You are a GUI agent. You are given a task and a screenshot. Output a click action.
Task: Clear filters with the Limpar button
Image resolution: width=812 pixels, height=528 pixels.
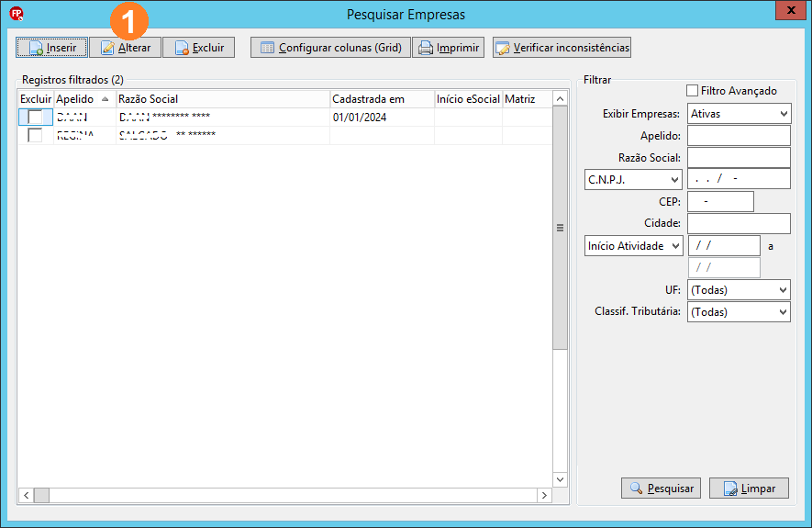tap(749, 489)
